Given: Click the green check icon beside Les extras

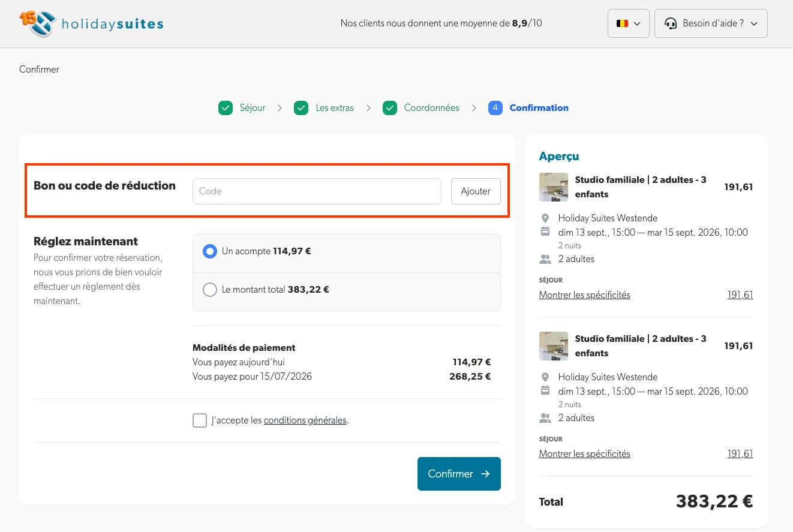Looking at the screenshot, I should [301, 108].
